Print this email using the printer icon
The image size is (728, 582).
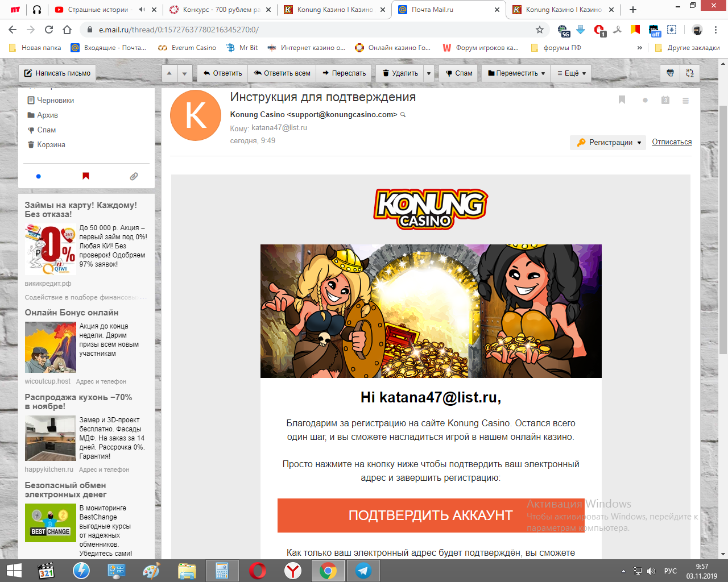pos(671,73)
